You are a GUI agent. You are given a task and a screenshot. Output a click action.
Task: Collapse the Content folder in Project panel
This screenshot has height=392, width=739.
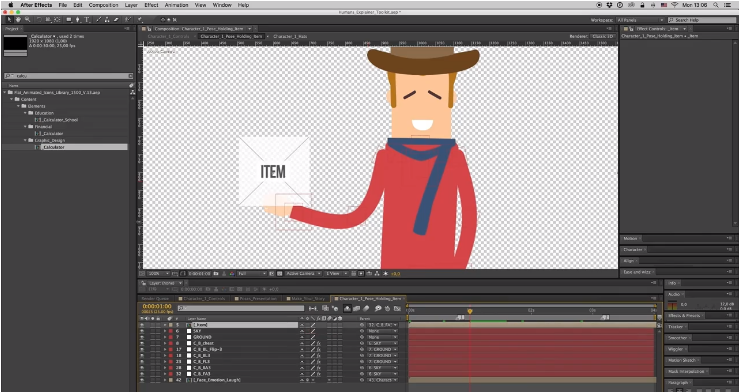[x=12, y=99]
